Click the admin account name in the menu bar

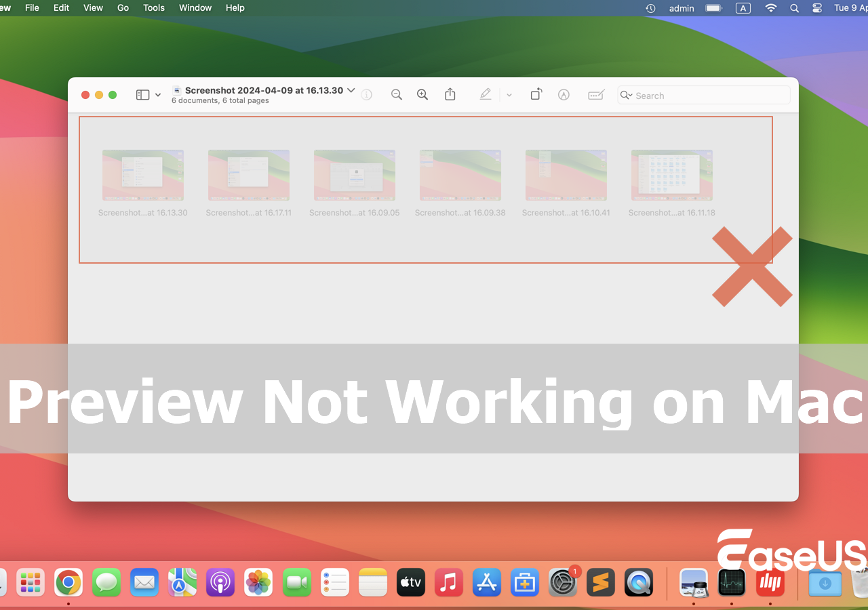point(682,8)
